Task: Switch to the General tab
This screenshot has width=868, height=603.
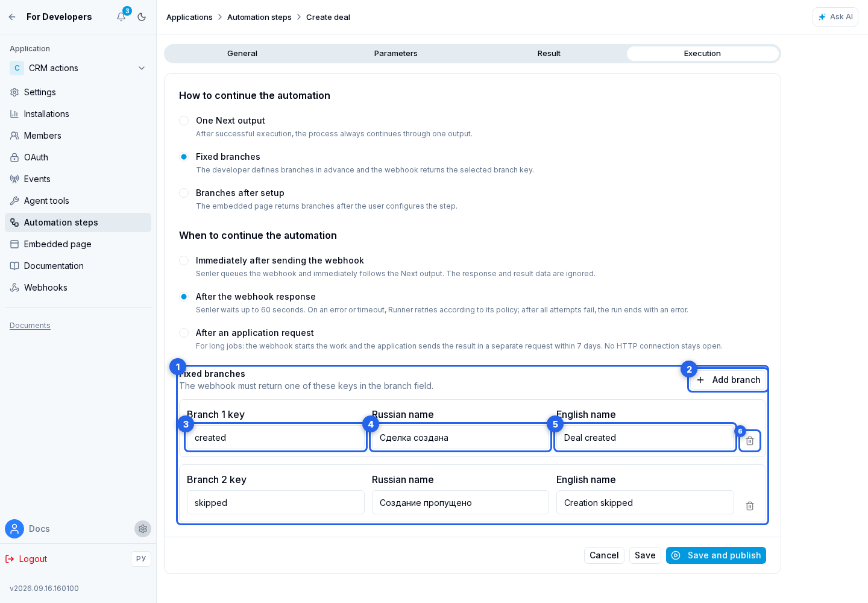Action: (242, 54)
